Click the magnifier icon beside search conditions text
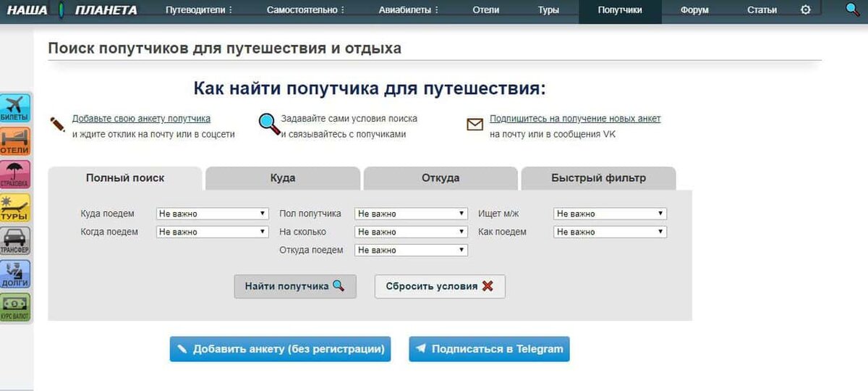Image resolution: width=868 pixels, height=391 pixels. [269, 125]
